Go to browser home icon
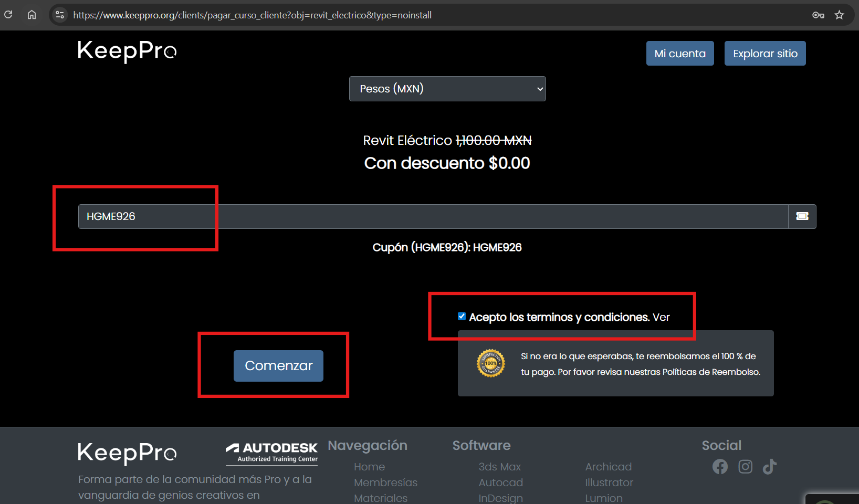Screen dimensions: 859x504 coord(32,15)
